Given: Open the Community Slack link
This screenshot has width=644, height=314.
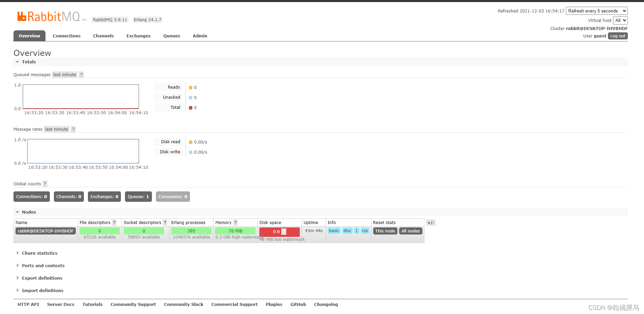Looking at the screenshot, I should (184, 305).
